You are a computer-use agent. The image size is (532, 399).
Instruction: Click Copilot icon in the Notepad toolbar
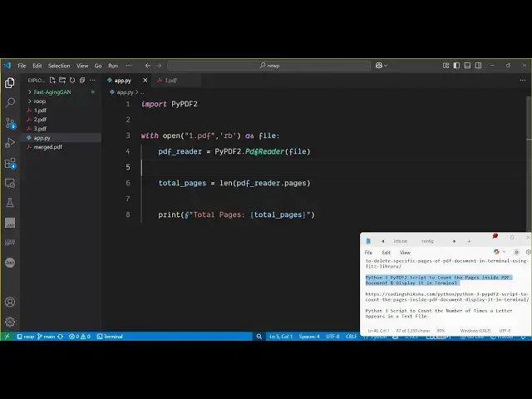coord(496,252)
